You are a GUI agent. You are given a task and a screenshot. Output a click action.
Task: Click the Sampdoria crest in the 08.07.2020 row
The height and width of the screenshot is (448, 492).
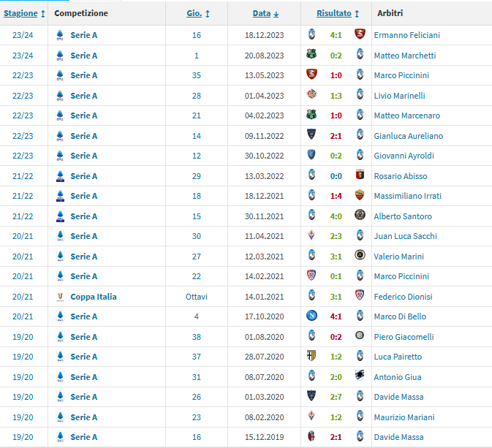point(360,377)
